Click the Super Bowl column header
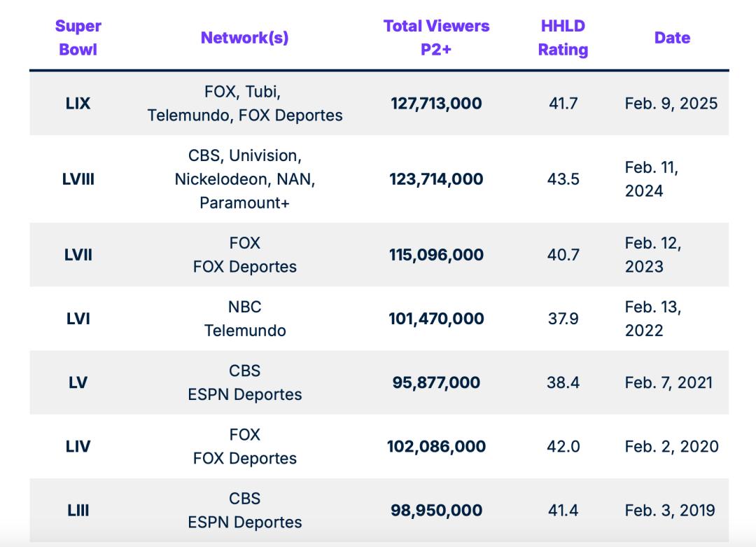Screen dimensions: 756x547 [x=78, y=38]
